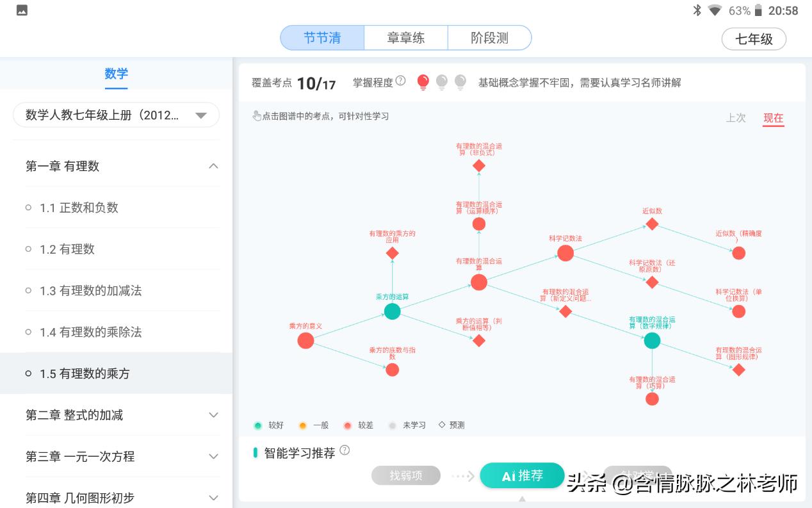This screenshot has height=508, width=812.
Task: Switch to the 章章练 tab
Action: pos(405,37)
